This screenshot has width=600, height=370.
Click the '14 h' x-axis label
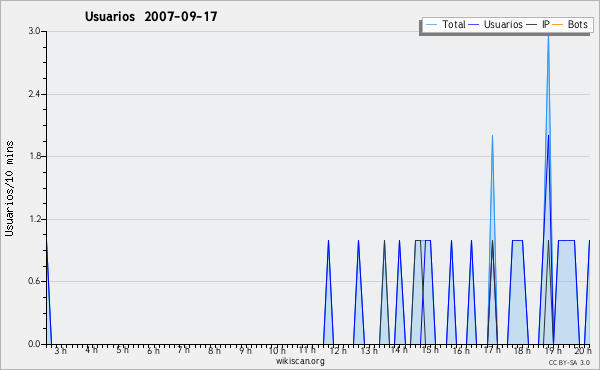[x=399, y=350]
